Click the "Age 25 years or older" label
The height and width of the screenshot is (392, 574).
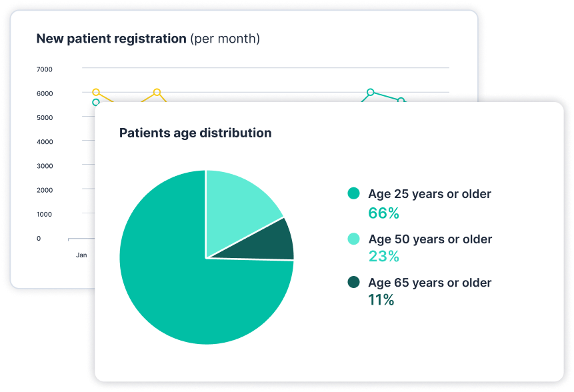tap(429, 194)
